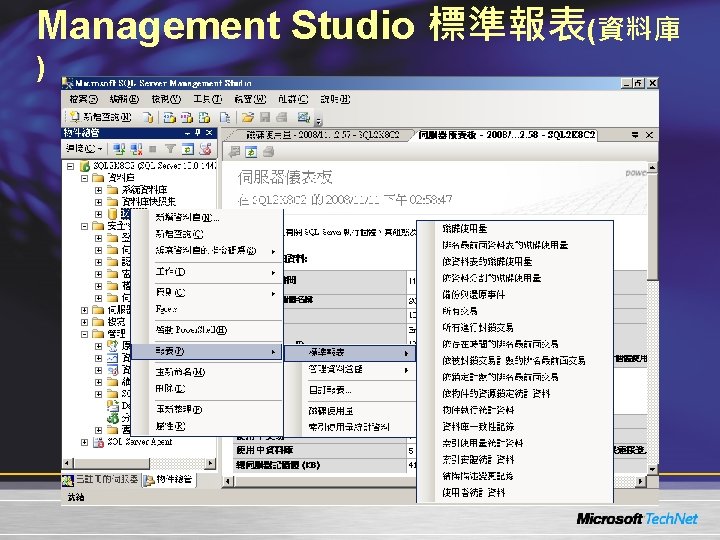This screenshot has width=720, height=540.
Task: Open the File (檔案) menu
Action: (84, 99)
